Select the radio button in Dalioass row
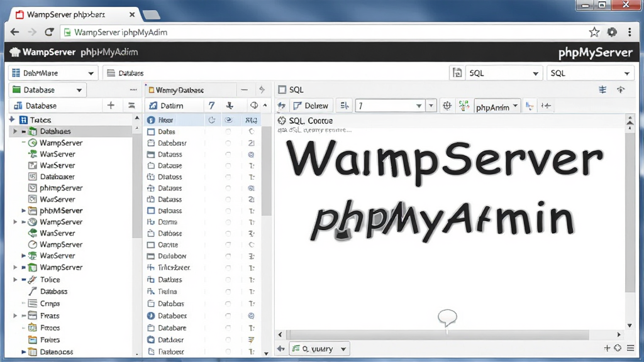The height and width of the screenshot is (362, 644). pyautogui.click(x=228, y=211)
